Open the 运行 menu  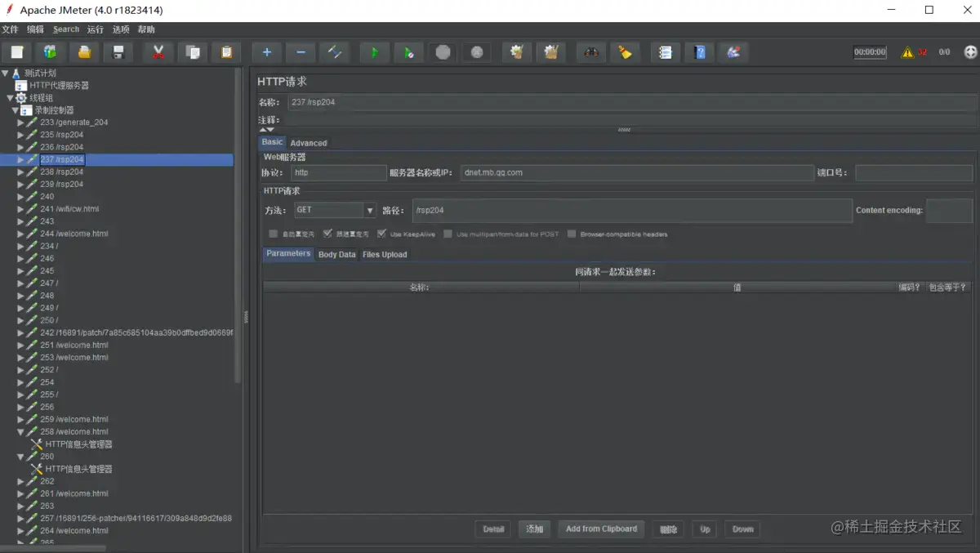[x=96, y=29]
